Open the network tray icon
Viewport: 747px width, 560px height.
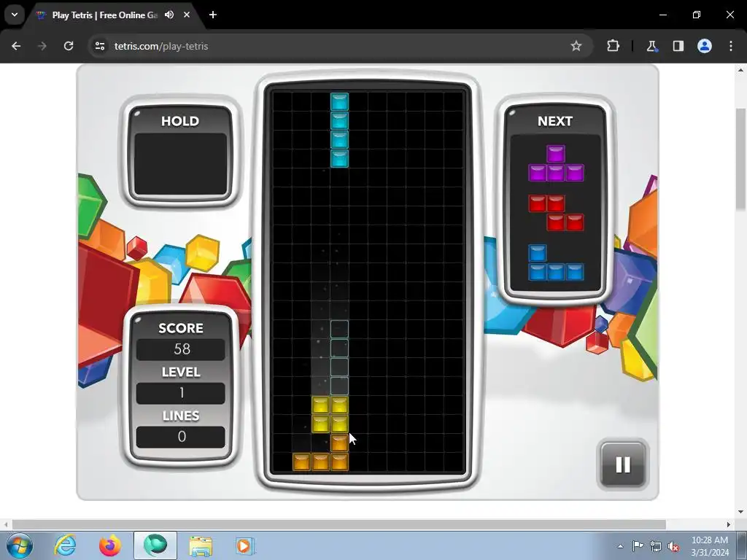pos(656,546)
